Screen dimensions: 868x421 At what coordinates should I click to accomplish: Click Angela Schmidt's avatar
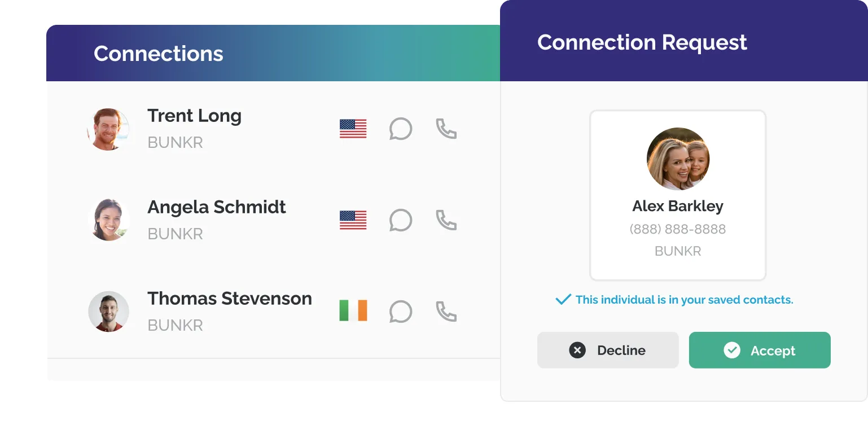pos(109,220)
